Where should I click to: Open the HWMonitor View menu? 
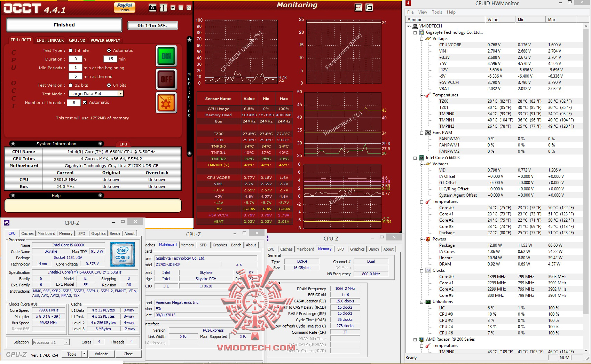(x=423, y=12)
